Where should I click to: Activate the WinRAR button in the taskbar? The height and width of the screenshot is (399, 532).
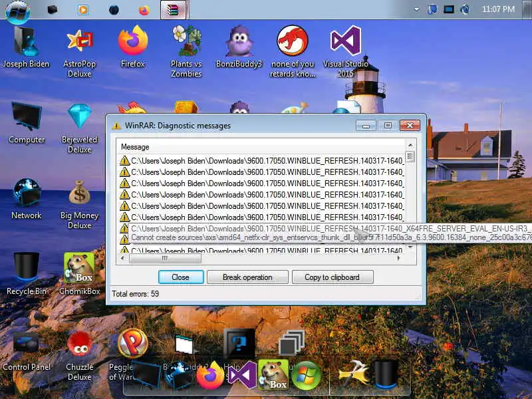[x=173, y=10]
